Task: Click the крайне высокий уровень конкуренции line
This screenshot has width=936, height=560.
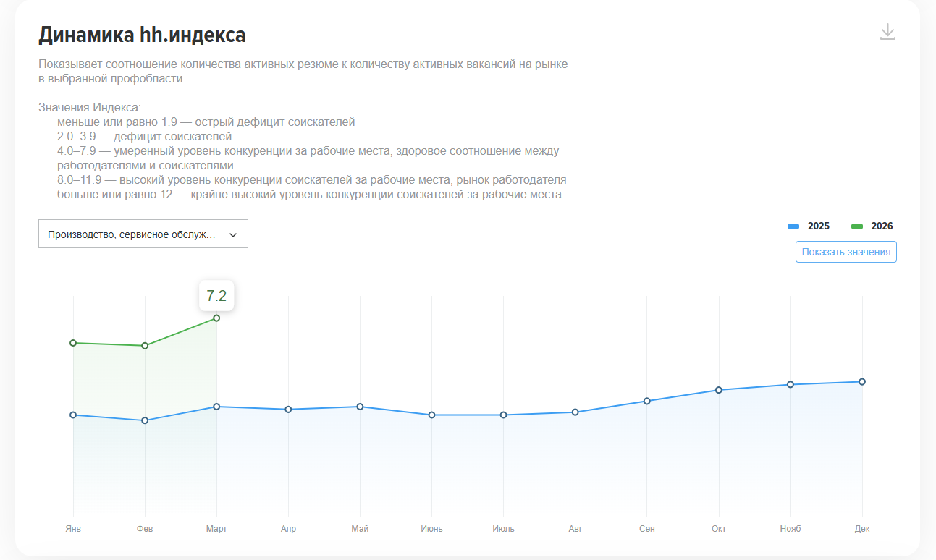Action: [310, 195]
